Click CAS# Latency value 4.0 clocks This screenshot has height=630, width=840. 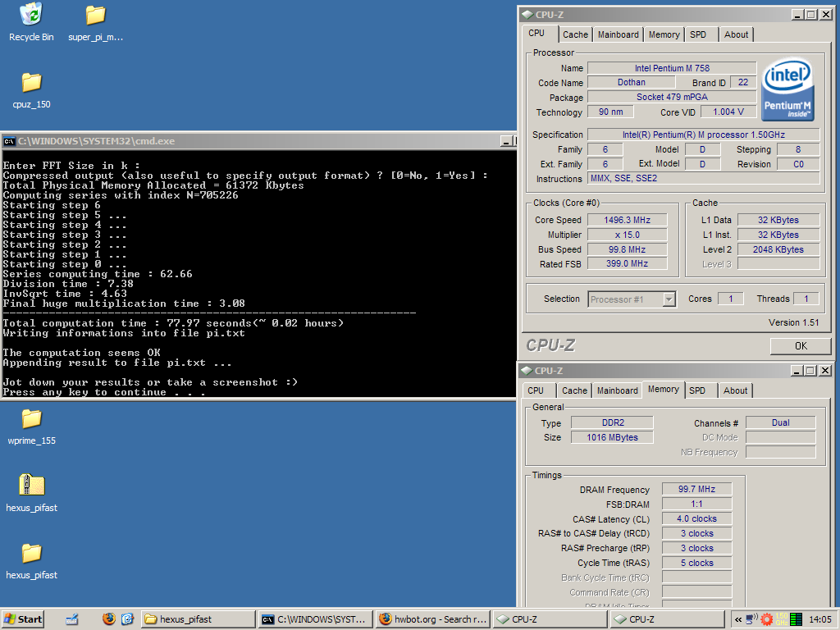click(x=696, y=518)
